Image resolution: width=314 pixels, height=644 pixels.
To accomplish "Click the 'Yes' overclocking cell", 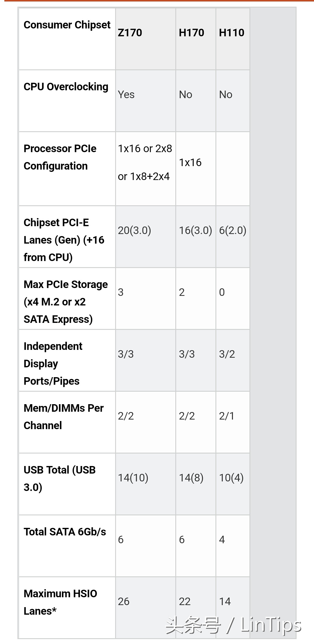I will (x=126, y=95).
